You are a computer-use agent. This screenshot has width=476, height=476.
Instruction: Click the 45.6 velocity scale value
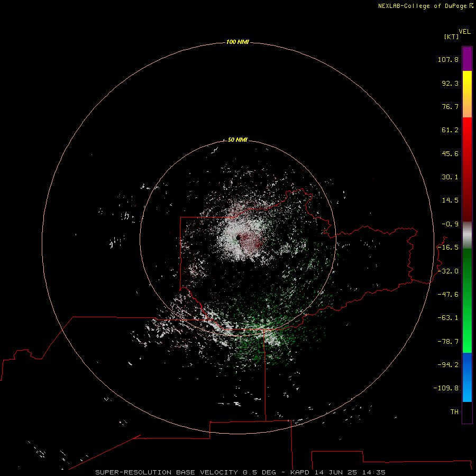pyautogui.click(x=450, y=153)
